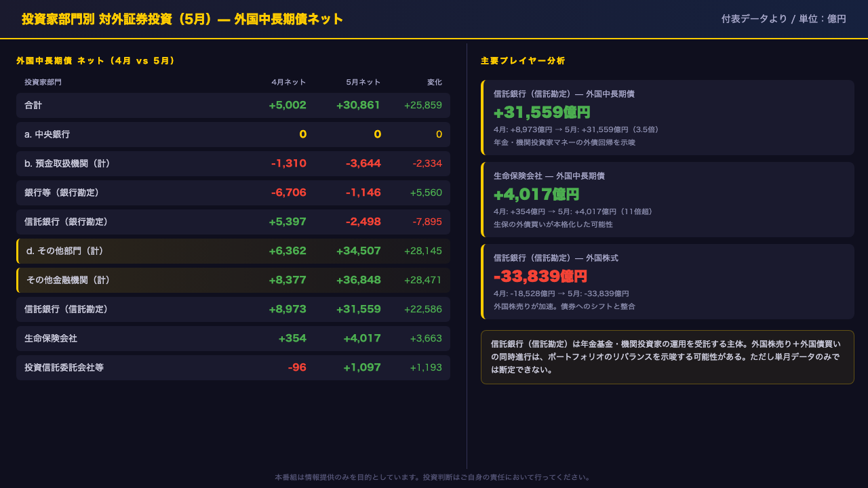This screenshot has width=868, height=488.
Task: Click the a. 中央銀行 row label
Action: click(x=47, y=135)
